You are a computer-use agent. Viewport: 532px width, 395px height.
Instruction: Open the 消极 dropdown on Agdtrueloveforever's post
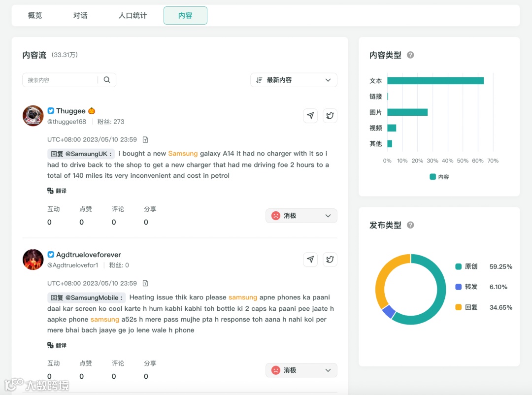coord(301,370)
